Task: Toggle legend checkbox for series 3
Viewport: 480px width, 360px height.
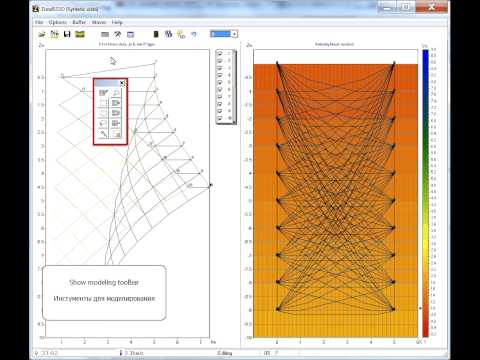Action: click(220, 68)
